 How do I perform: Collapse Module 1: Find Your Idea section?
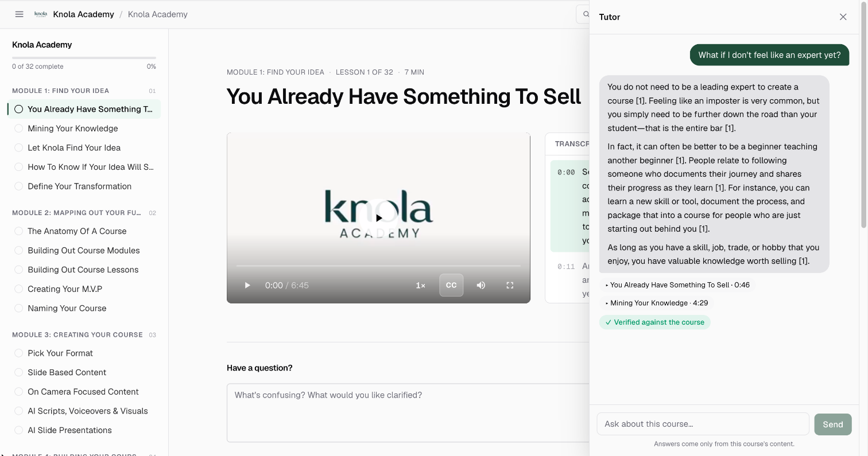(84, 91)
